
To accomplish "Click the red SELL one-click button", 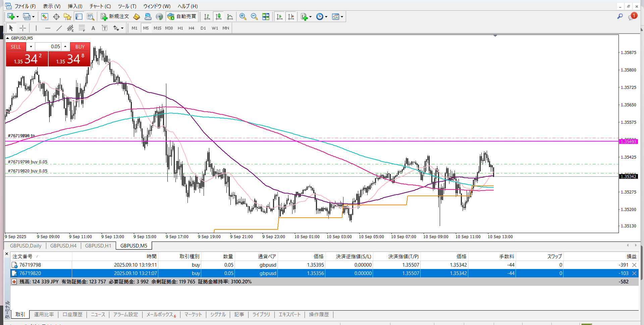I will pos(16,47).
